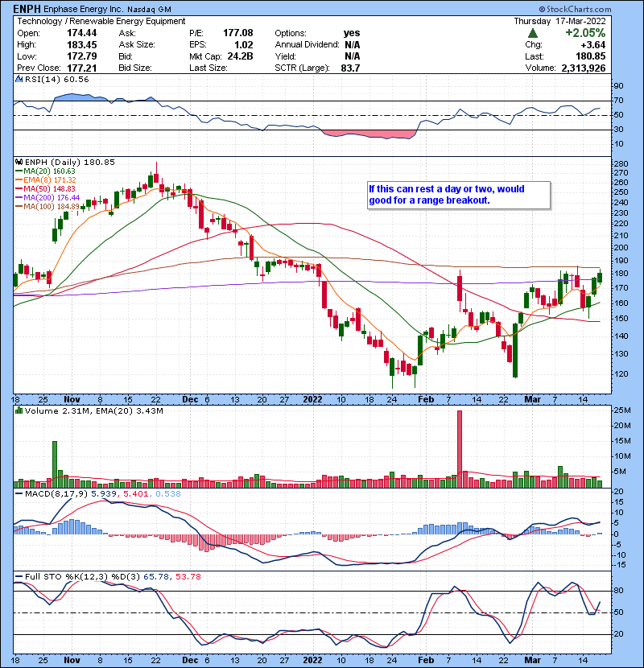Click the Last price 180.85 in header
Image resolution: width=644 pixels, height=668 pixels.
click(590, 56)
